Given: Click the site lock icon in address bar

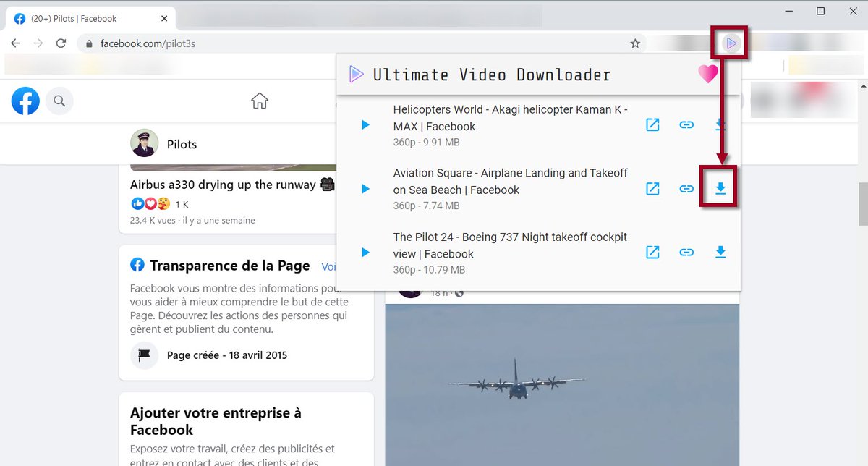Looking at the screenshot, I should (90, 43).
